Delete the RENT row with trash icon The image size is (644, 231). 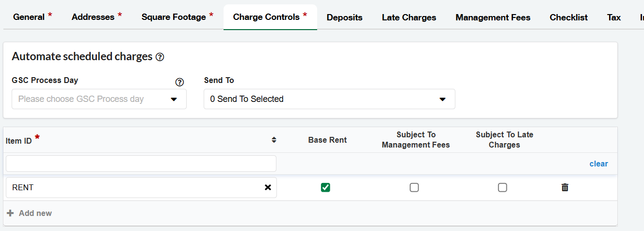(x=565, y=187)
